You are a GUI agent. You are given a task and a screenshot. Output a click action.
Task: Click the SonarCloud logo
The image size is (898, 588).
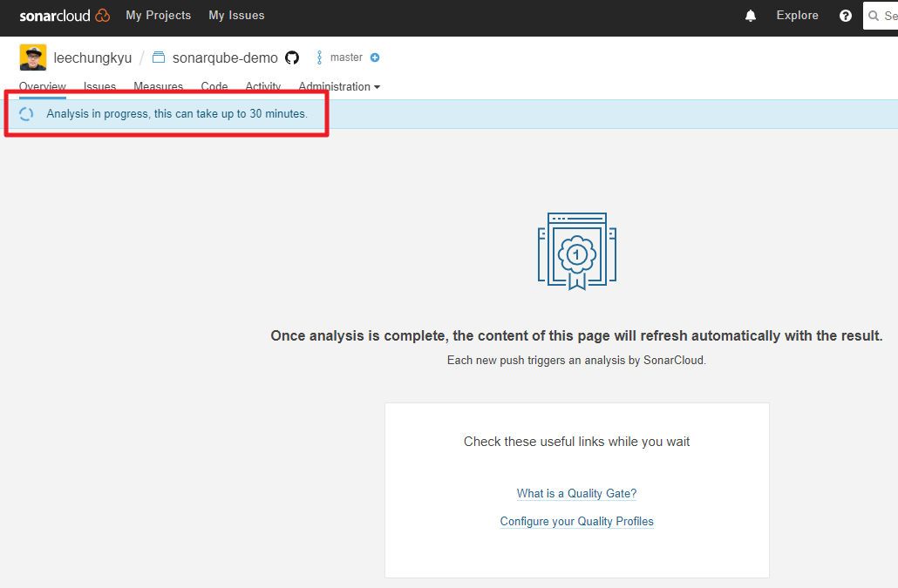65,16
